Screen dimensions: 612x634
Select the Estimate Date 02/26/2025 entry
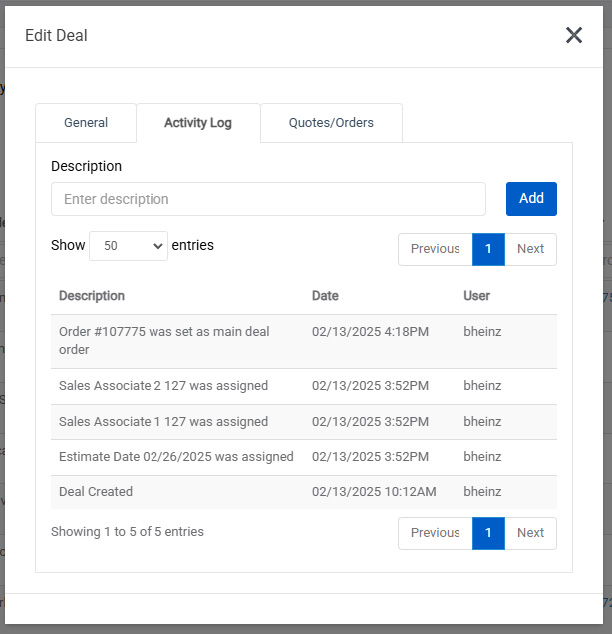point(176,457)
